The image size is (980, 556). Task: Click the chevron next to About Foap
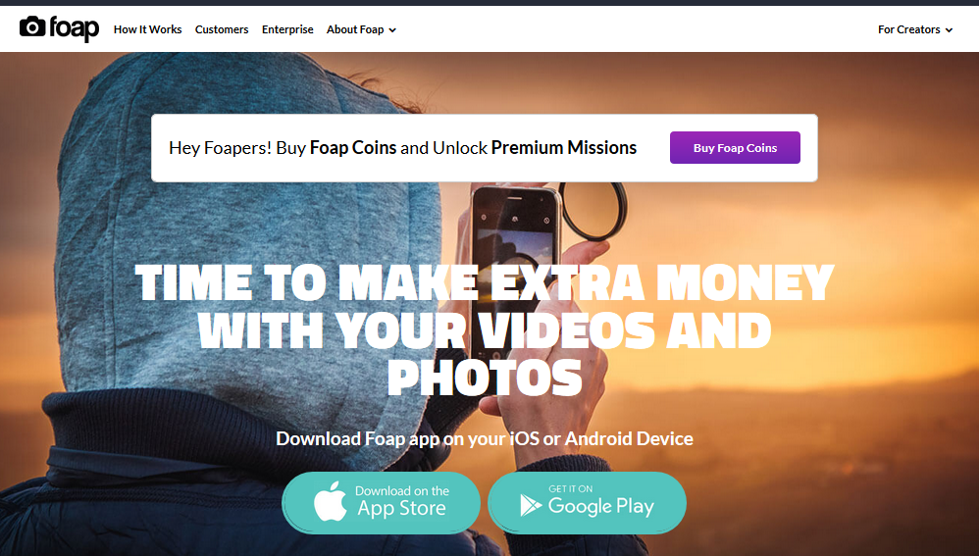point(392,30)
